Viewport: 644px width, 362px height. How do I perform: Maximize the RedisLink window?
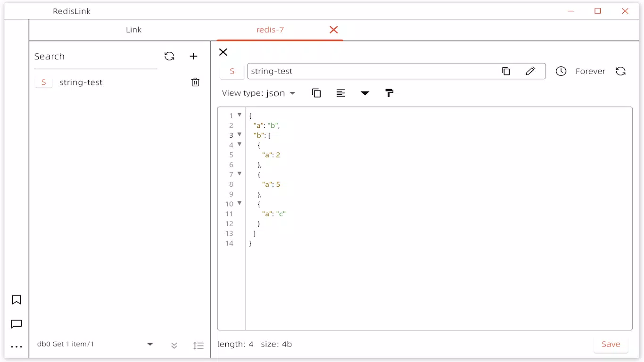[598, 11]
